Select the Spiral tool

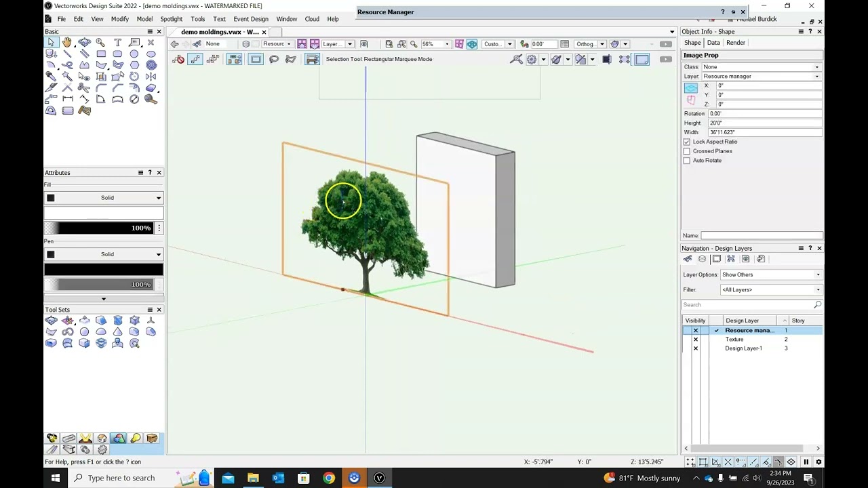[x=151, y=65]
